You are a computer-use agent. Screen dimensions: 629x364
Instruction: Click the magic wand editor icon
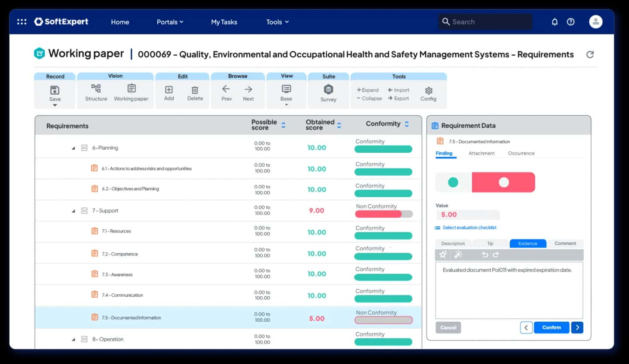point(458,254)
